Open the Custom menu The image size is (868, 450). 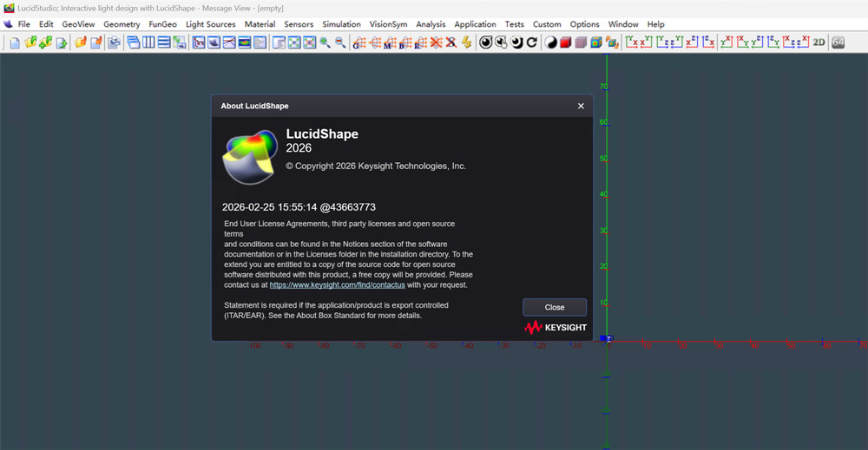547,24
